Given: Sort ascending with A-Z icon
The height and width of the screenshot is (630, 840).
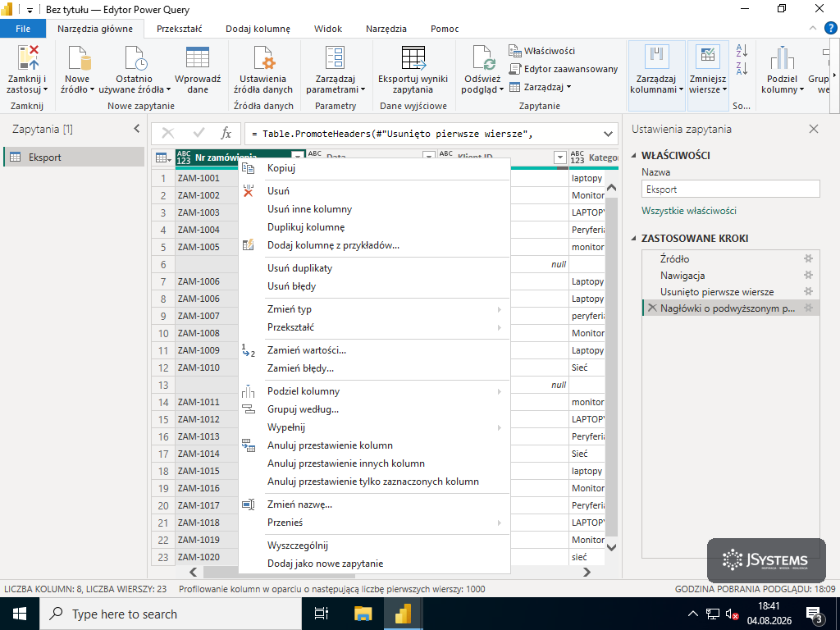Looking at the screenshot, I should coord(742,51).
